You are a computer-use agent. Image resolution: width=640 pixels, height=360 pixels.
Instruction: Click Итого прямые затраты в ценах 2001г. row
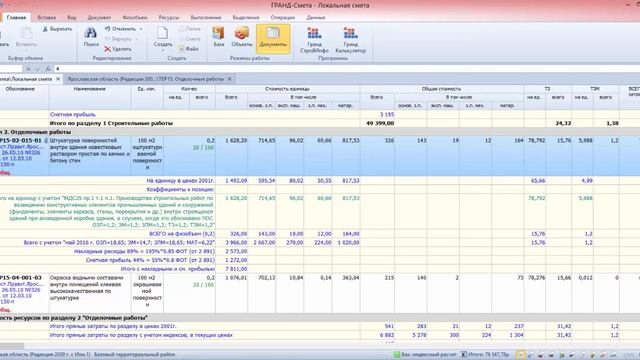[x=113, y=326]
